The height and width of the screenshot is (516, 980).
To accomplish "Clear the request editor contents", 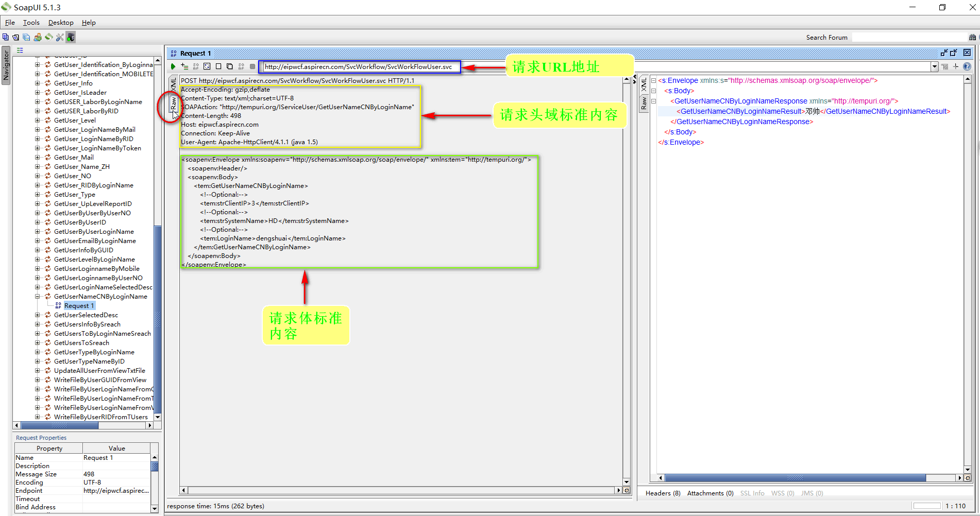I will coord(218,66).
